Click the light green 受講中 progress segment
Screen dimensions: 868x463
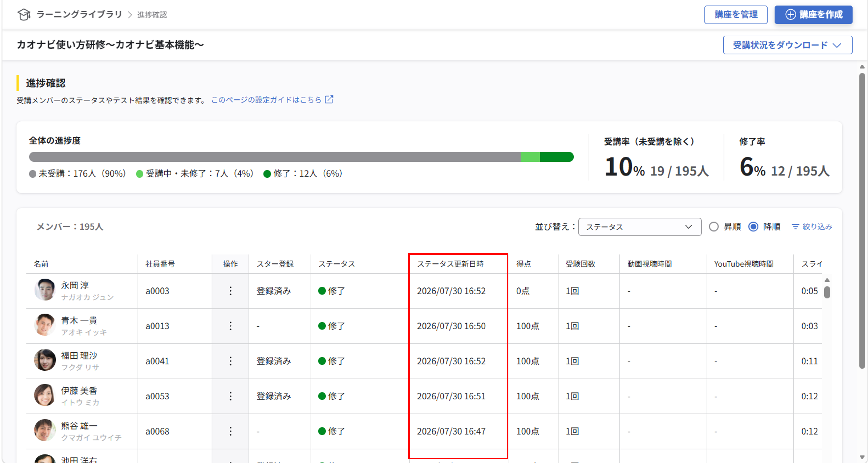(530, 157)
